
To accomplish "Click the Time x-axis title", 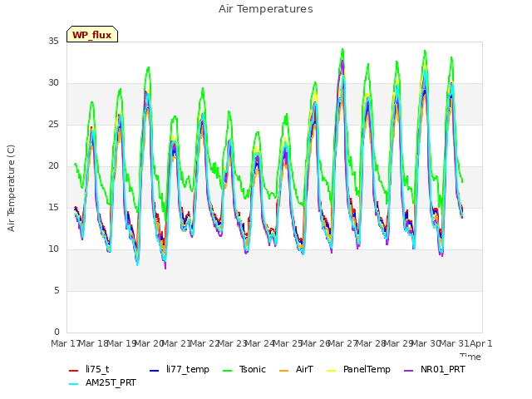I will (x=470, y=357).
